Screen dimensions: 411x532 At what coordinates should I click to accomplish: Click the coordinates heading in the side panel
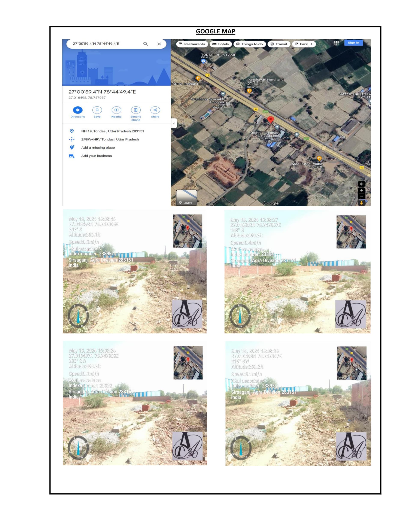tap(102, 92)
